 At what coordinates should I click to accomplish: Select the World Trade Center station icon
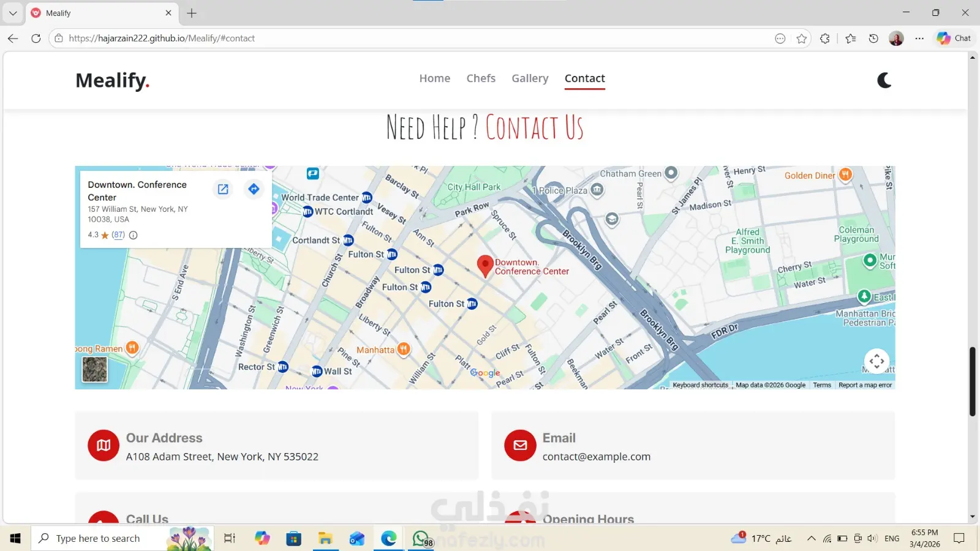[x=367, y=197]
